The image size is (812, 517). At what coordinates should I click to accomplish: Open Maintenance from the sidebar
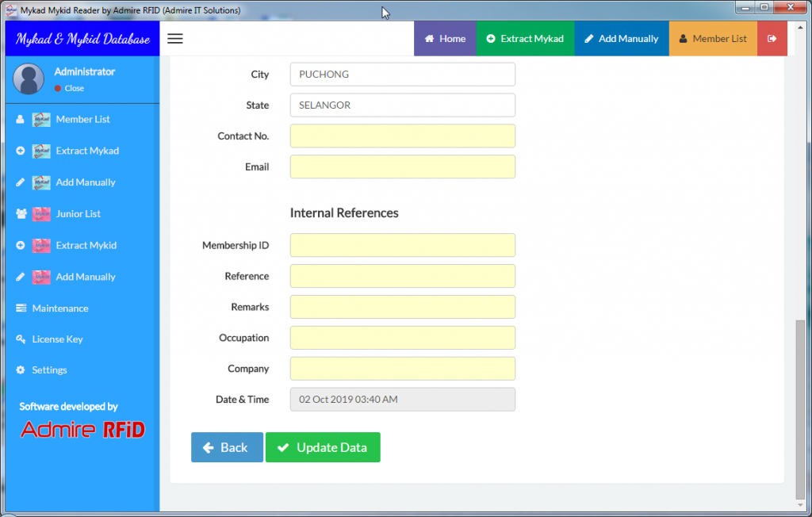point(59,308)
